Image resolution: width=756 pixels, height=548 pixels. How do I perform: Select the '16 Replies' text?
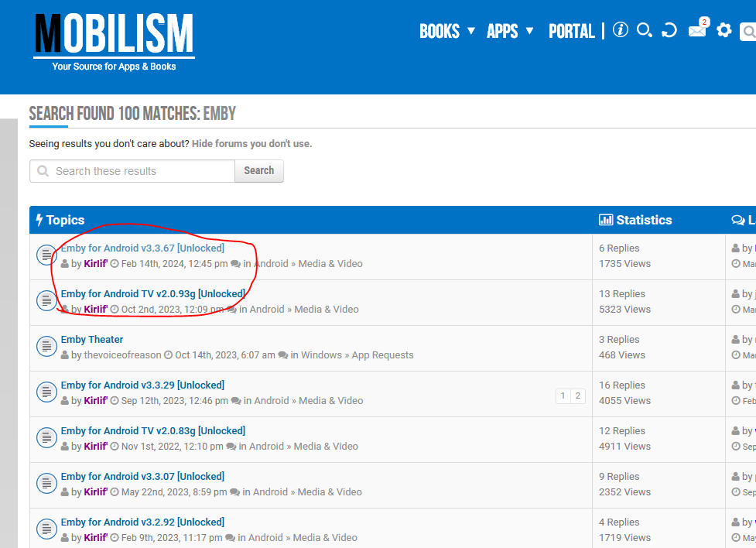(x=622, y=385)
